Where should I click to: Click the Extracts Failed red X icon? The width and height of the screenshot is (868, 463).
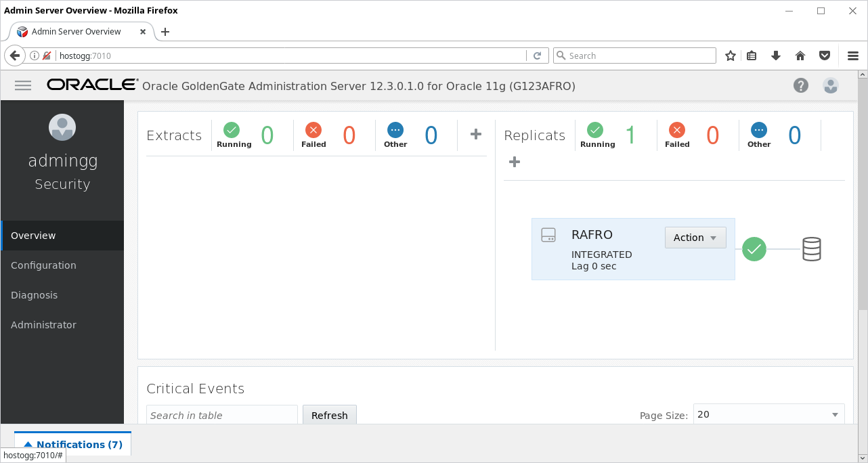(x=313, y=129)
